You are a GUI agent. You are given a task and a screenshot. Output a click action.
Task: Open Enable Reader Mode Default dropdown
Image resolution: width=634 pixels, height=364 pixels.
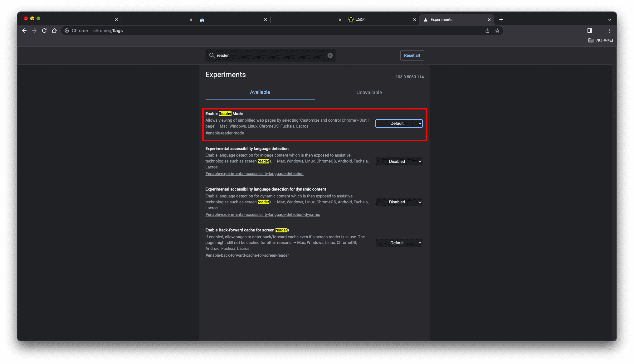(x=399, y=124)
